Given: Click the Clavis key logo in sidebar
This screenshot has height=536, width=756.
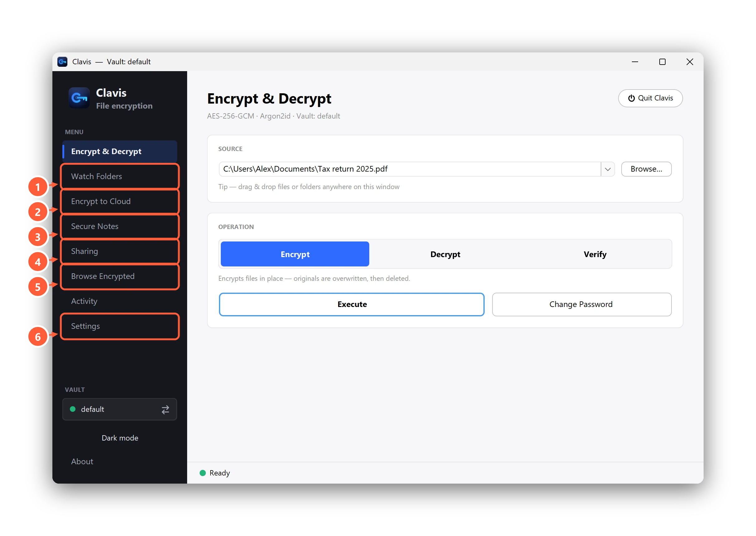Looking at the screenshot, I should coord(79,98).
